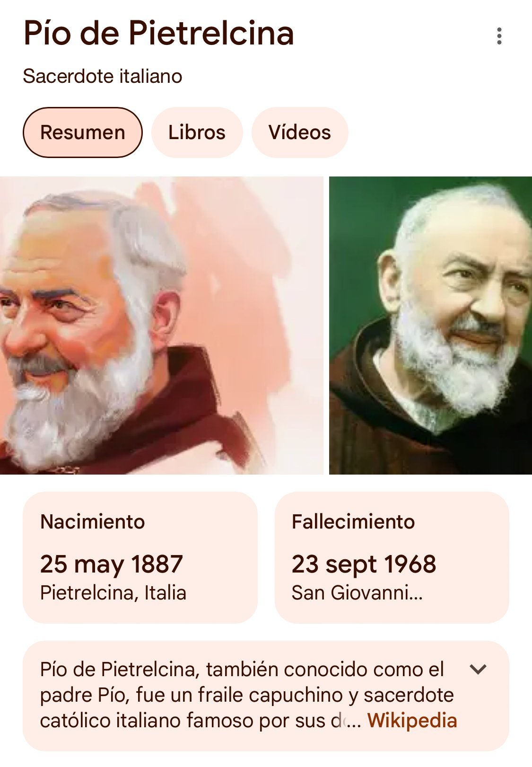532x767 pixels.
Task: View the illustrated portrait of Padre Pío
Action: (161, 325)
